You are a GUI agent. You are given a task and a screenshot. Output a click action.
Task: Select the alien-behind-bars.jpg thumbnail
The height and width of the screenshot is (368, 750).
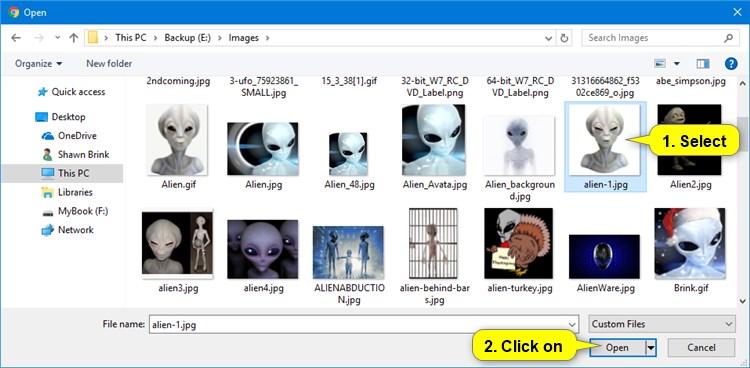(433, 243)
